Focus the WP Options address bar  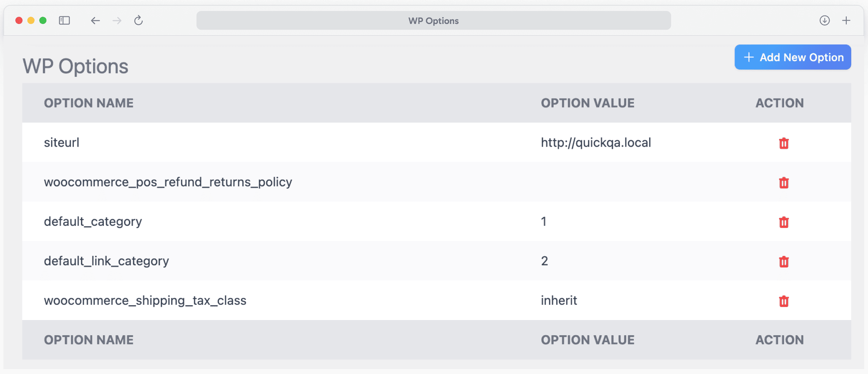tap(433, 21)
